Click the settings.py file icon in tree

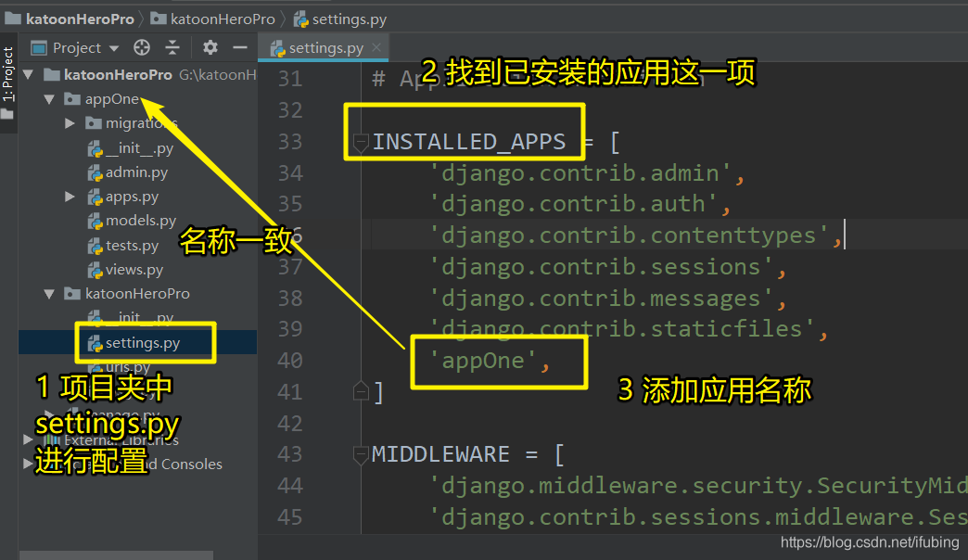(x=95, y=343)
